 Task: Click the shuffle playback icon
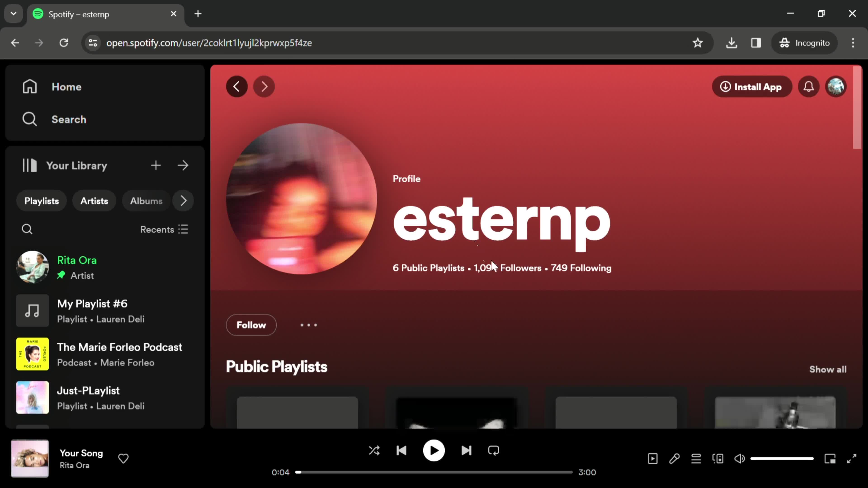pos(374,450)
